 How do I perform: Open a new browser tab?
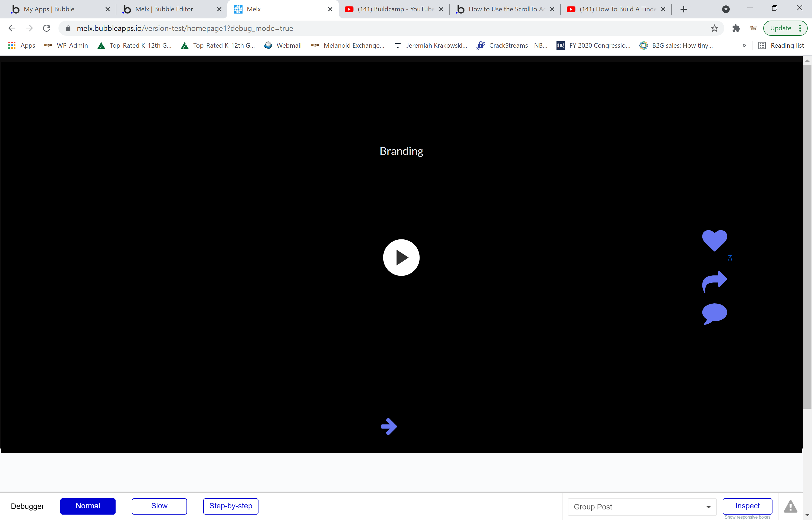click(683, 9)
